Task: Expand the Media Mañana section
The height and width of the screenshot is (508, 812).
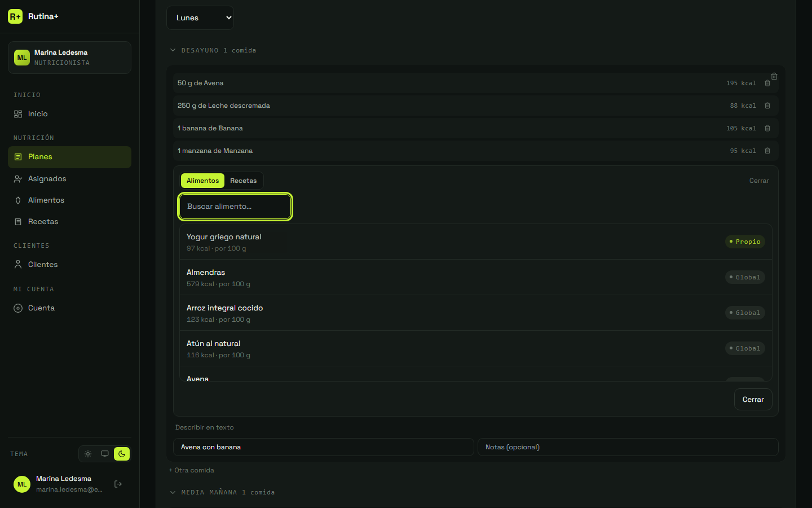Action: coord(222,492)
